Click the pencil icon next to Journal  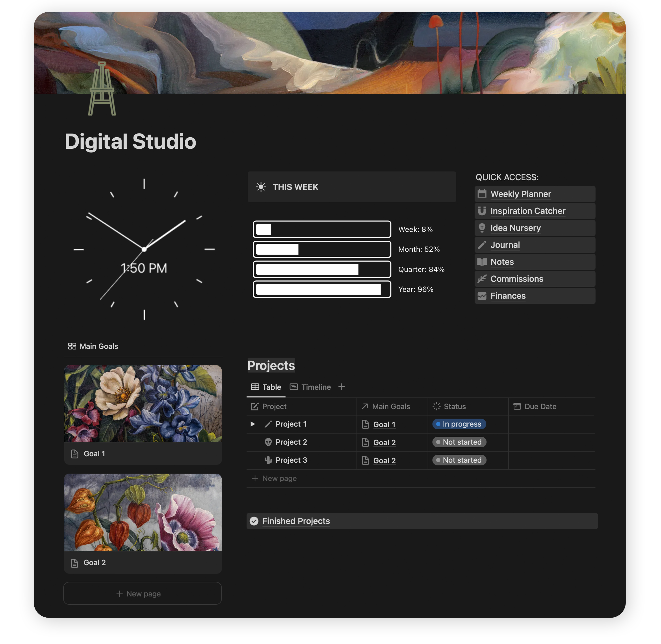coord(482,245)
